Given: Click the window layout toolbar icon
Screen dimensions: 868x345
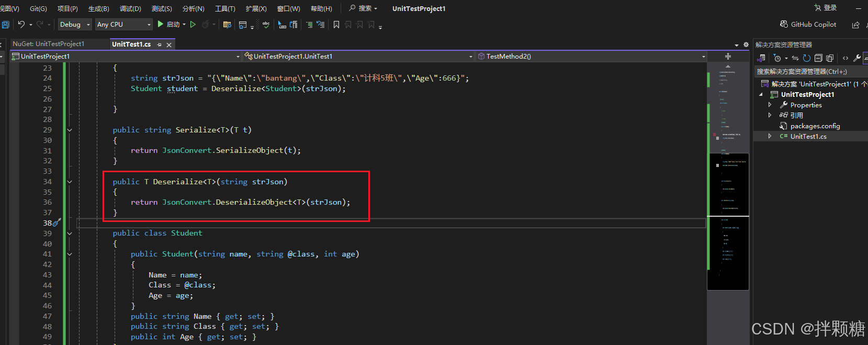Looking at the screenshot, I should (x=243, y=25).
